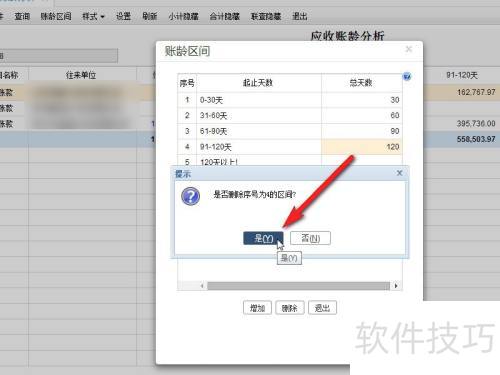Screen dimensions: 500x375
Task: Click the blue check icon beside the 总天数 header
Action: [x=407, y=77]
